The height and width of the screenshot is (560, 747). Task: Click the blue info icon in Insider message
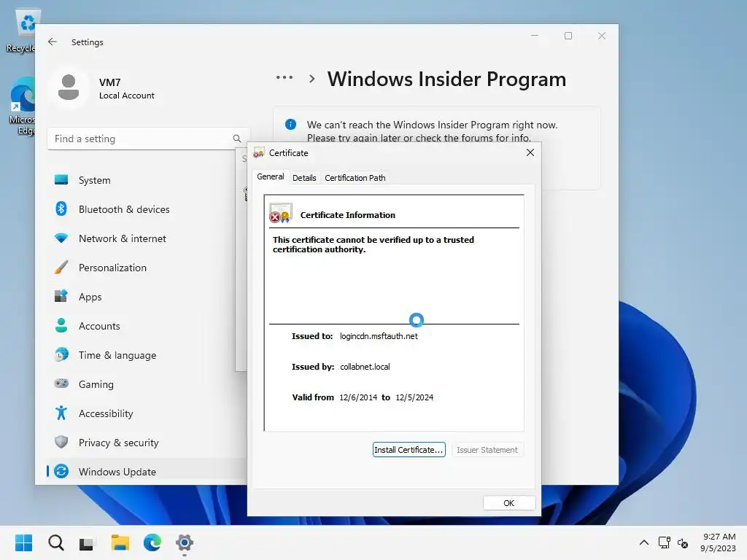(x=290, y=125)
